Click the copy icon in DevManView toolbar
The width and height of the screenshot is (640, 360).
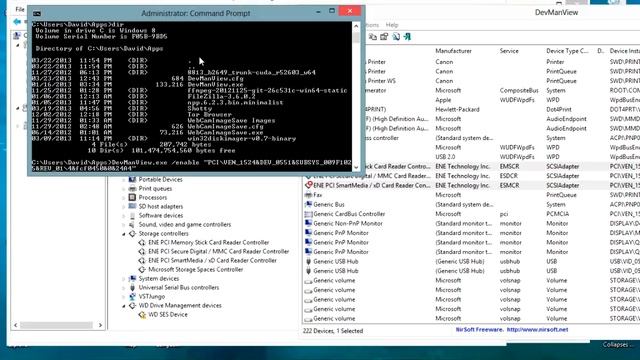[x=373, y=37]
